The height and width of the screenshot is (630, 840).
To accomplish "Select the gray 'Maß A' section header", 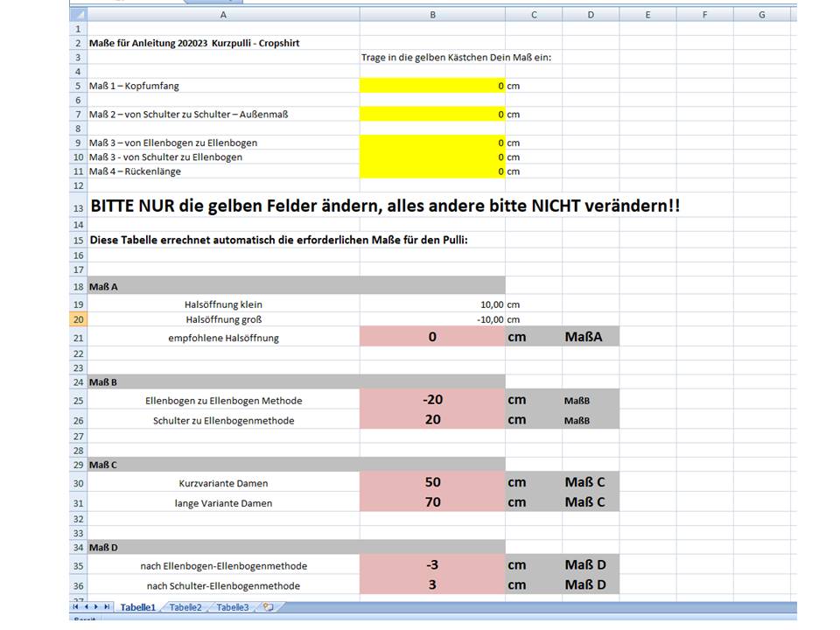I will [297, 287].
